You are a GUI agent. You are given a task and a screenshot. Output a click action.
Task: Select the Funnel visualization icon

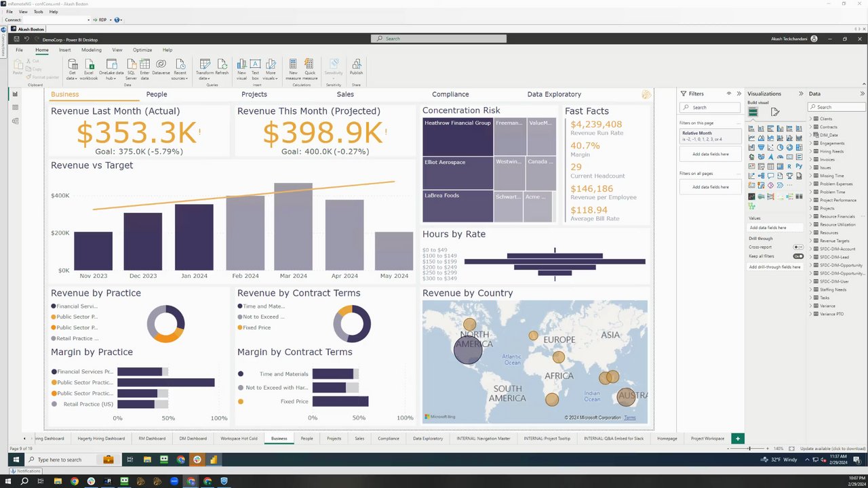pyautogui.click(x=762, y=147)
